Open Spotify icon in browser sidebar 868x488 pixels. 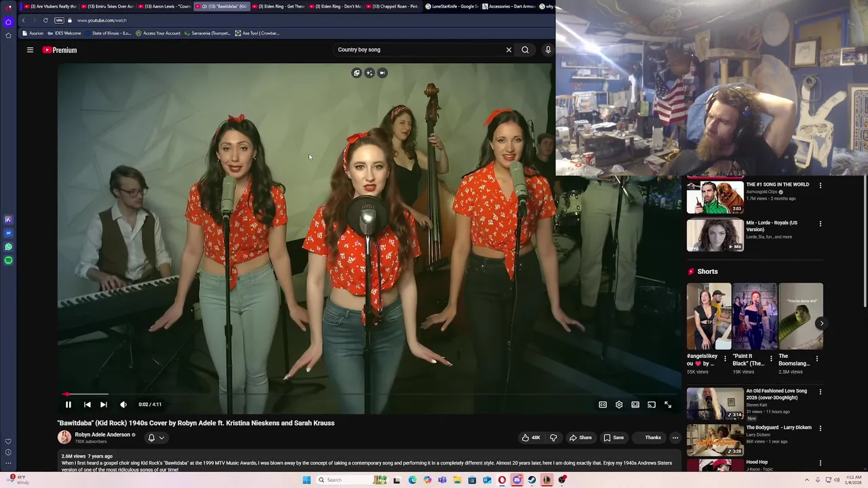(8, 260)
